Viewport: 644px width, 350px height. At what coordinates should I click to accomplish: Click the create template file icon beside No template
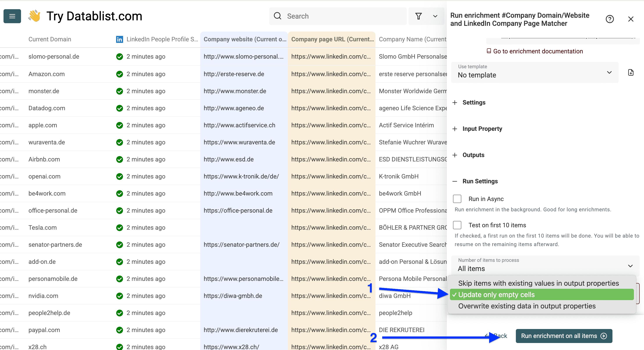pyautogui.click(x=631, y=72)
